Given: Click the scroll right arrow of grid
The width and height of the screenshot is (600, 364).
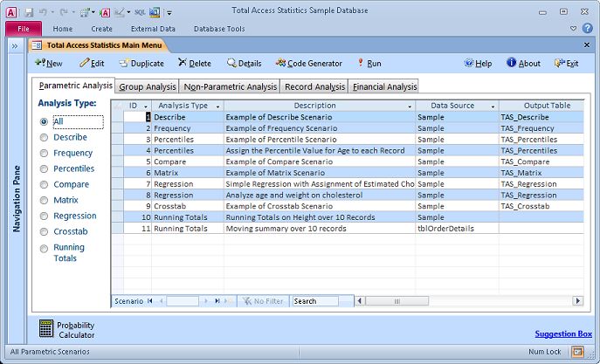Looking at the screenshot, I should click(x=578, y=301).
